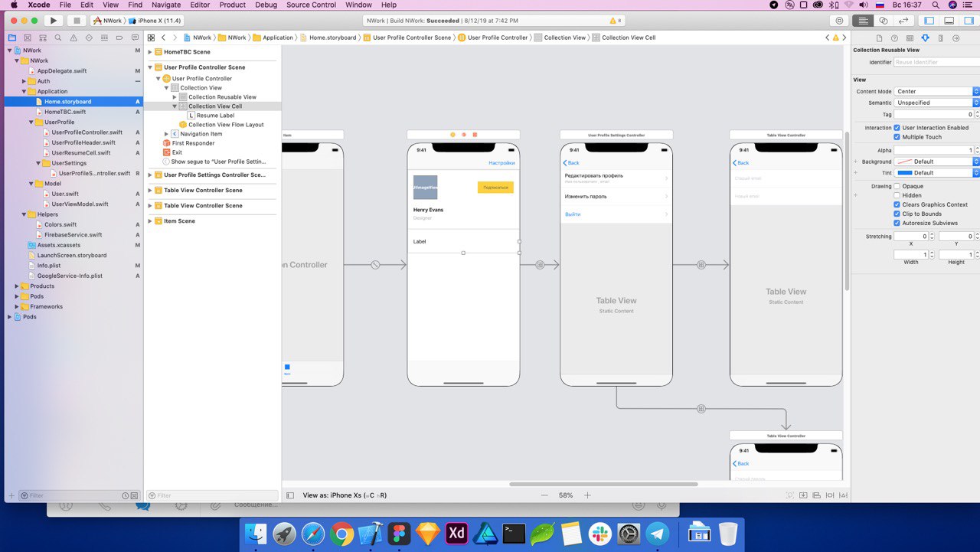Uncheck User Interaction Enabled
Image resolution: width=980 pixels, height=552 pixels.
(x=897, y=128)
